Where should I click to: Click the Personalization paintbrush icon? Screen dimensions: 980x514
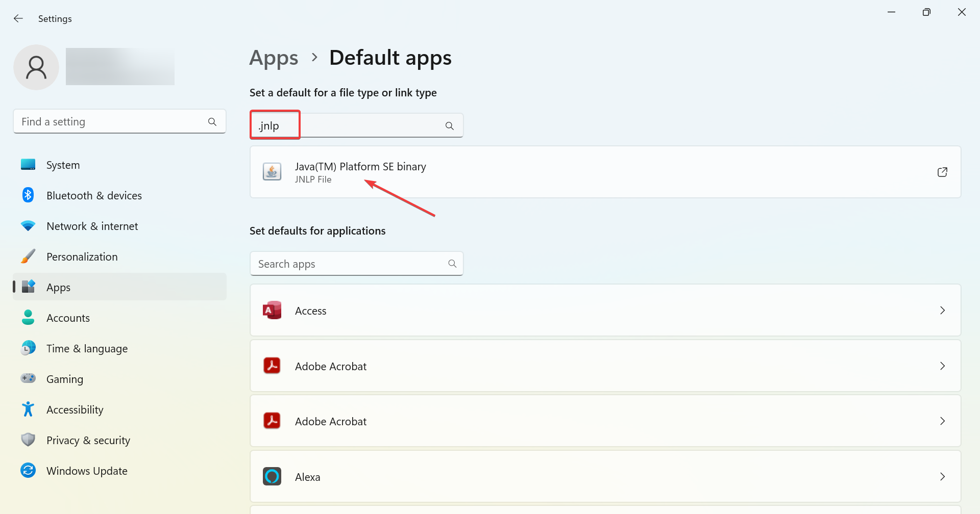(28, 256)
